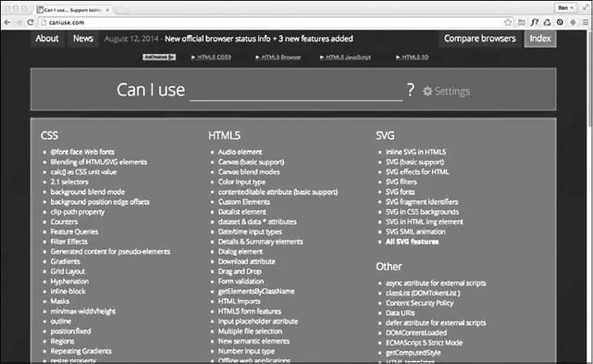This screenshot has width=593, height=364.
Task: Open background-blend-mode link
Action: pyautogui.click(x=88, y=192)
